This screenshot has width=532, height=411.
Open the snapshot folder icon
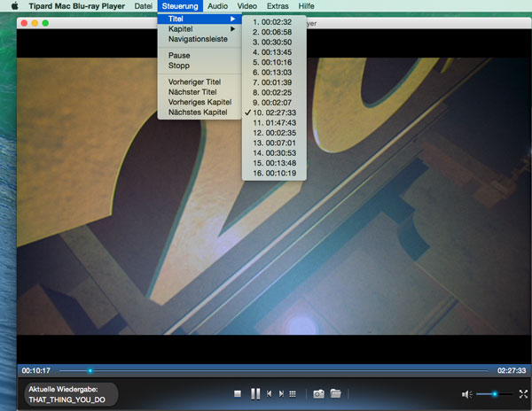pyautogui.click(x=335, y=393)
